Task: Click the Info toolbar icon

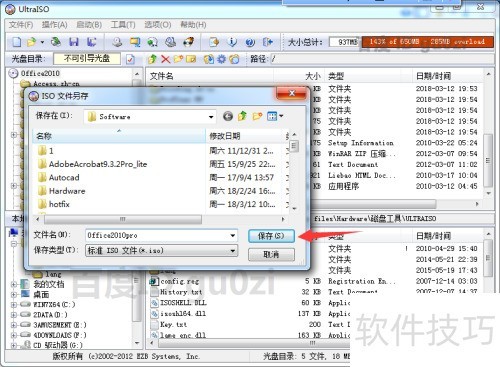Action: 232,42
